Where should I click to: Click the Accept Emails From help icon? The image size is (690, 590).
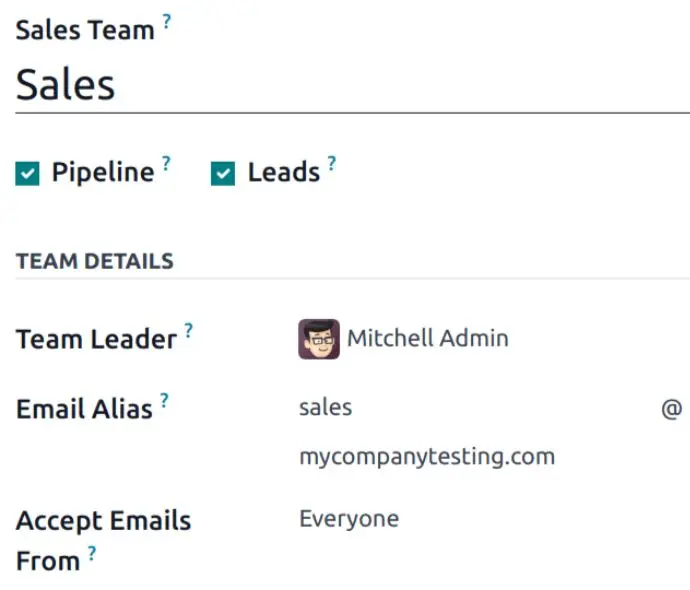[x=92, y=553]
